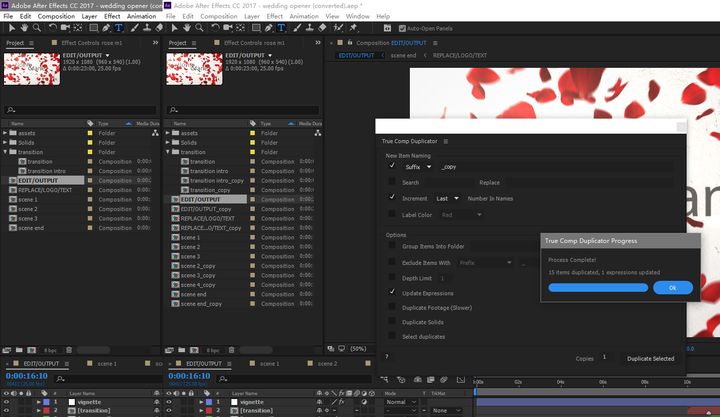
Task: Switch to Effect Controls rose m1 tab in right window
Action: click(254, 43)
